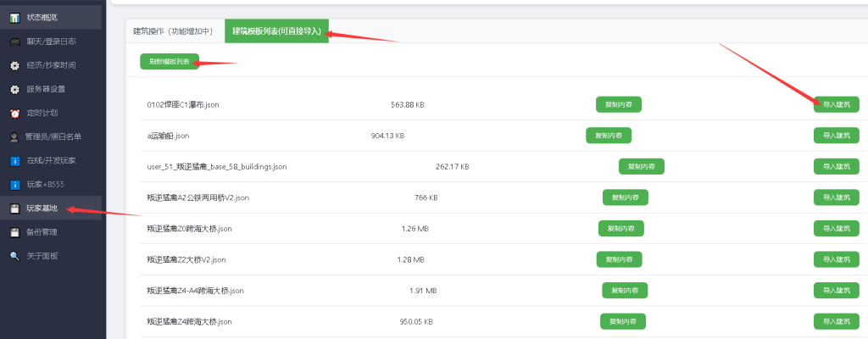Open the 玩家+8555 sidebar entry
Image resolution: width=868 pixels, height=339 pixels.
tap(45, 184)
